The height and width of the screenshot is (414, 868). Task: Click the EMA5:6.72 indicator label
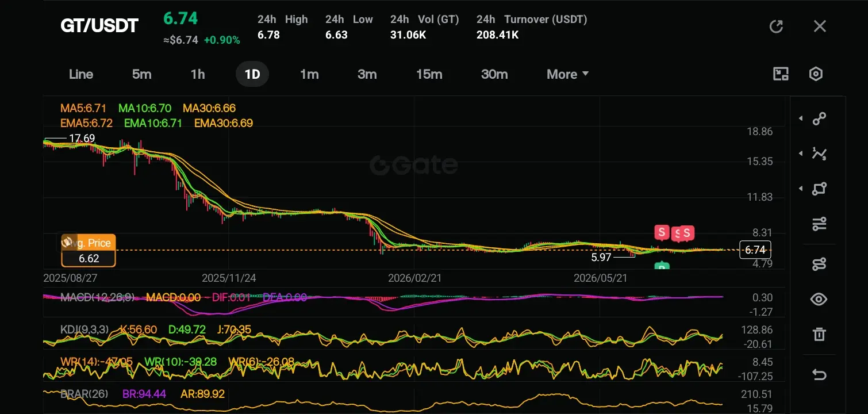tap(86, 123)
